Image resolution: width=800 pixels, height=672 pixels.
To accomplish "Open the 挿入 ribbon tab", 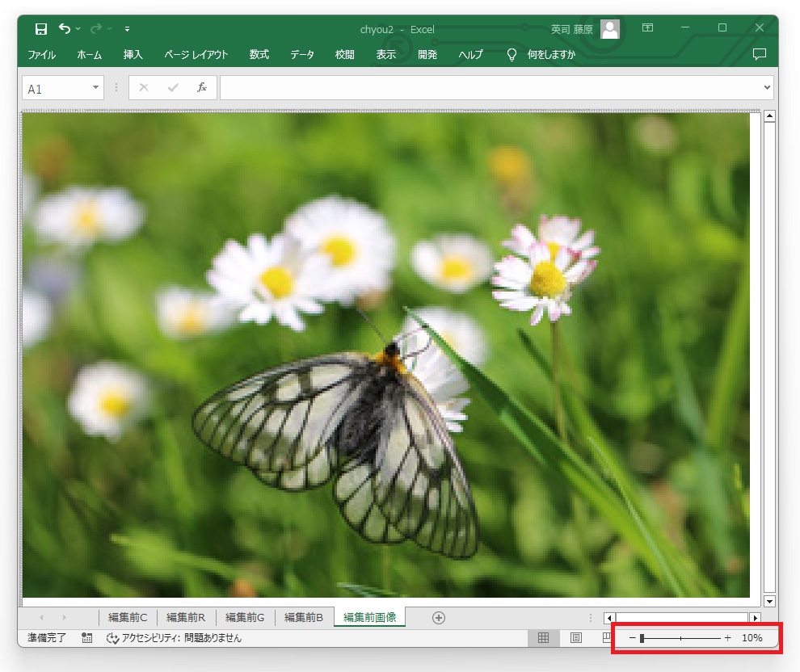I will point(133,55).
